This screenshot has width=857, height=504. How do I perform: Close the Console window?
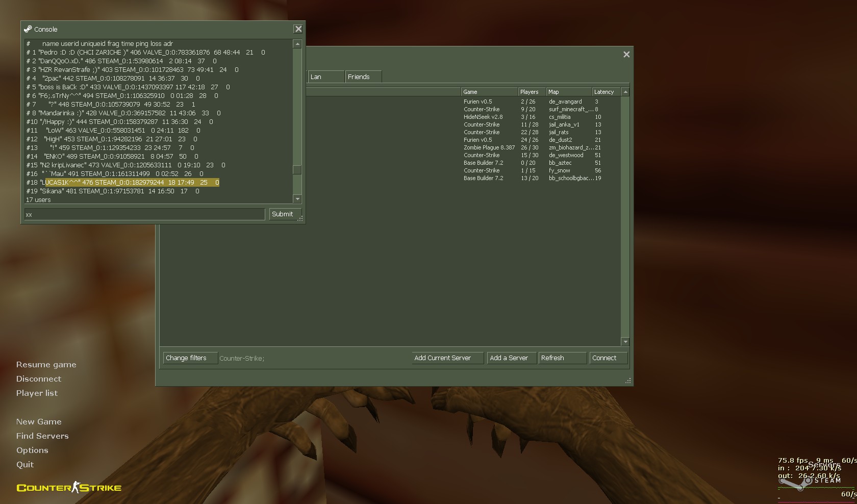(x=298, y=29)
